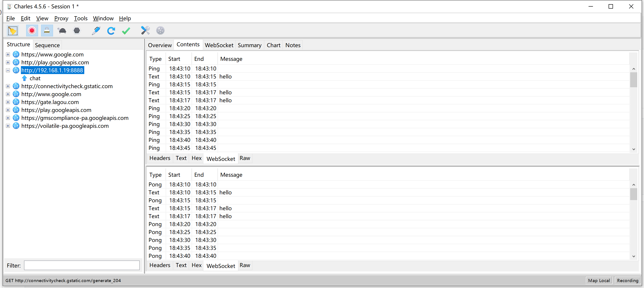Select https://gate.lagou.com host entry
Viewport: 644px width, 288px height.
pos(50,102)
